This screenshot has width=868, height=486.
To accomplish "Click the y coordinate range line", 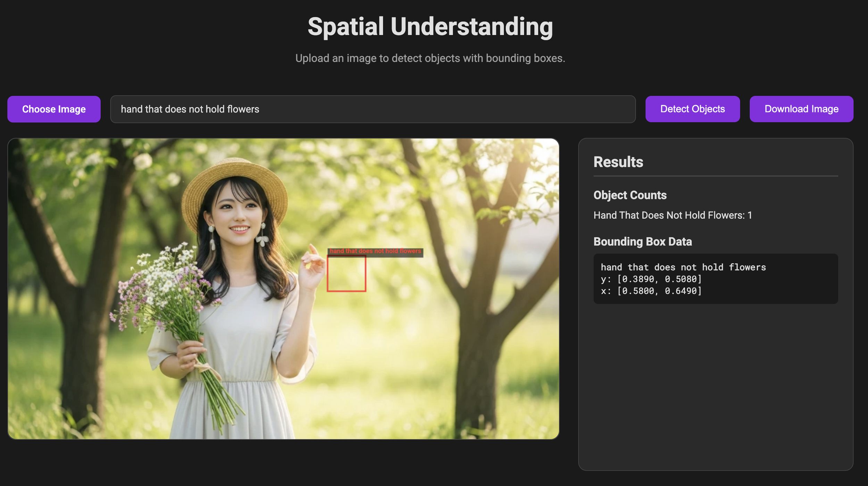I will coord(651,279).
